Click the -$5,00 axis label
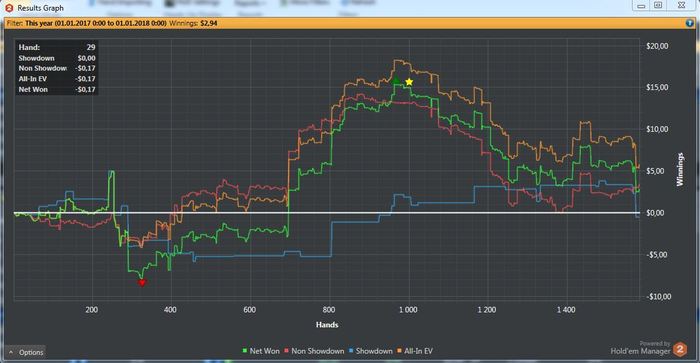The width and height of the screenshot is (700, 363). [657, 255]
